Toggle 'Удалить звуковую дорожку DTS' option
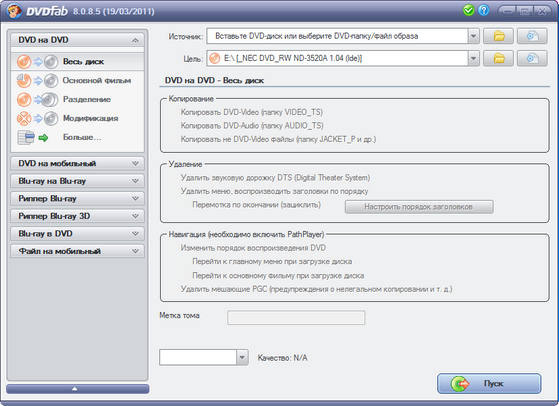This screenshot has height=406, width=559. click(275, 178)
